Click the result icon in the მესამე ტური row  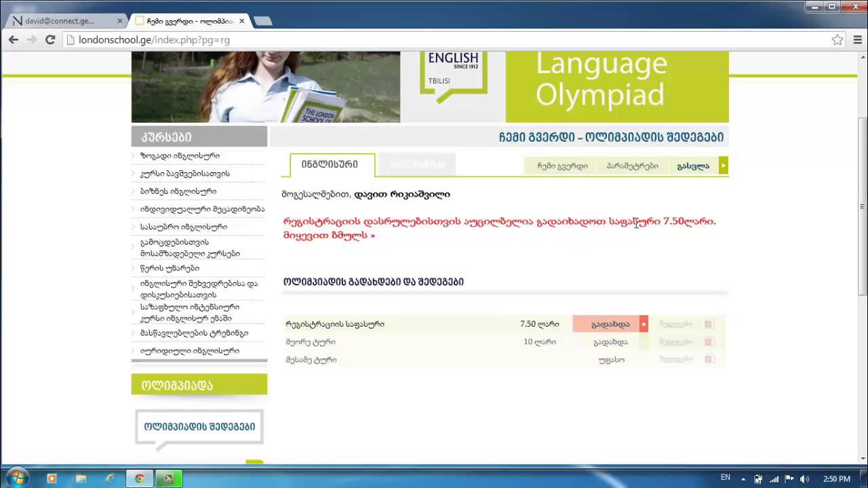(709, 359)
